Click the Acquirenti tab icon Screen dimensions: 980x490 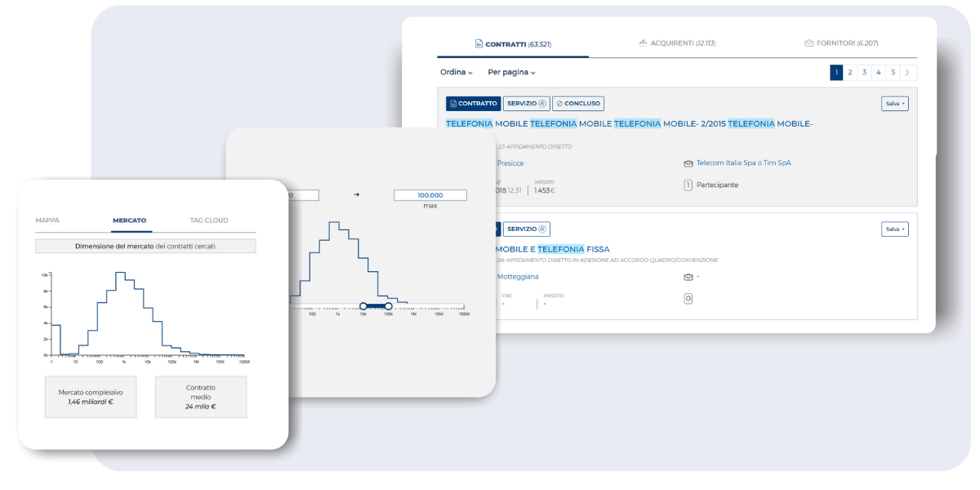(643, 42)
